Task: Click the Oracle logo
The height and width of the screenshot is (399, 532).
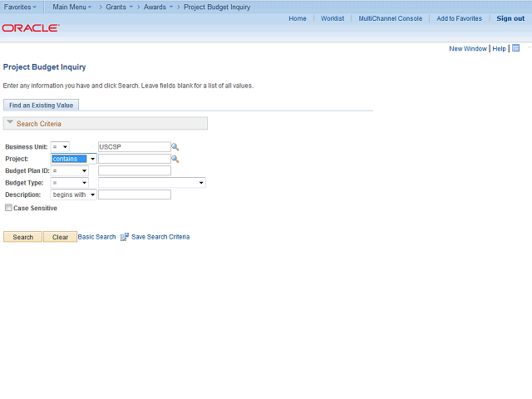Action: 31,27
